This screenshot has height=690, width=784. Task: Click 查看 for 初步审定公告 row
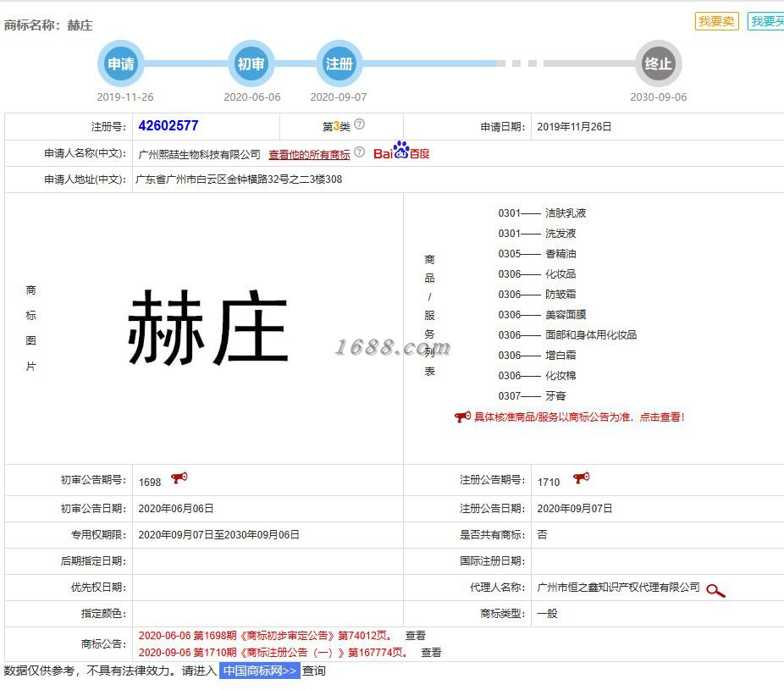415,636
